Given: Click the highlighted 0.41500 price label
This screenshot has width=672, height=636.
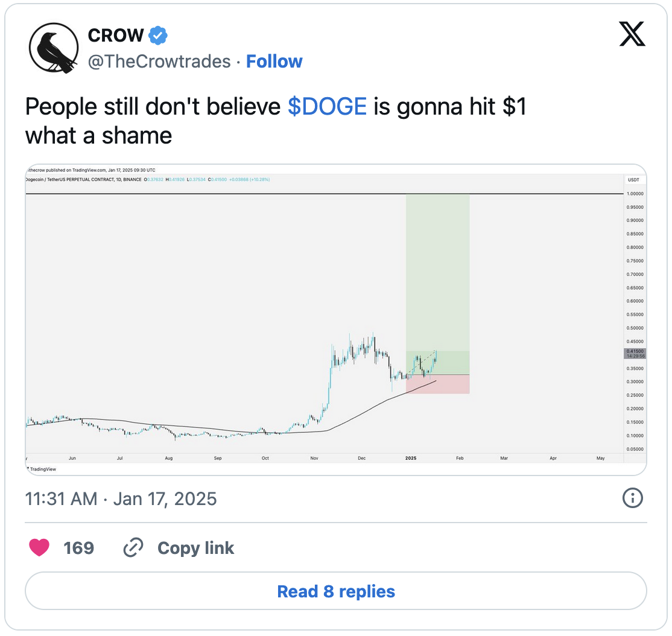Looking at the screenshot, I should coord(635,352).
